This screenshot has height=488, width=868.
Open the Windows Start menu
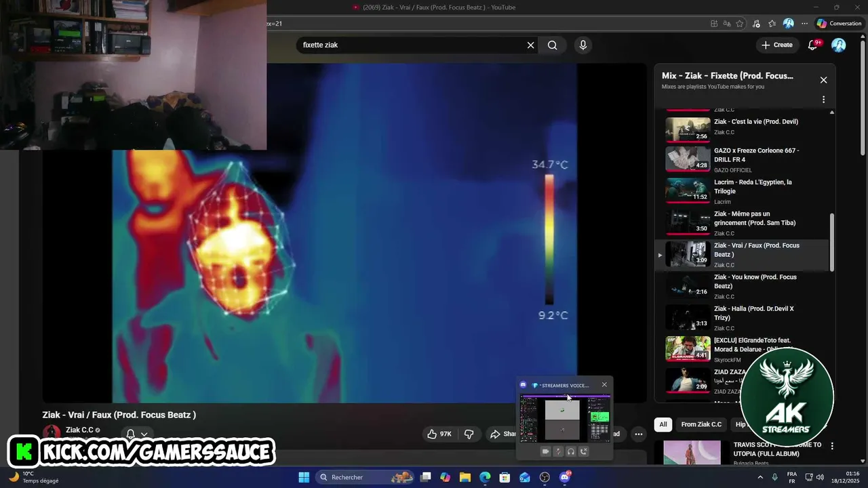click(x=304, y=477)
